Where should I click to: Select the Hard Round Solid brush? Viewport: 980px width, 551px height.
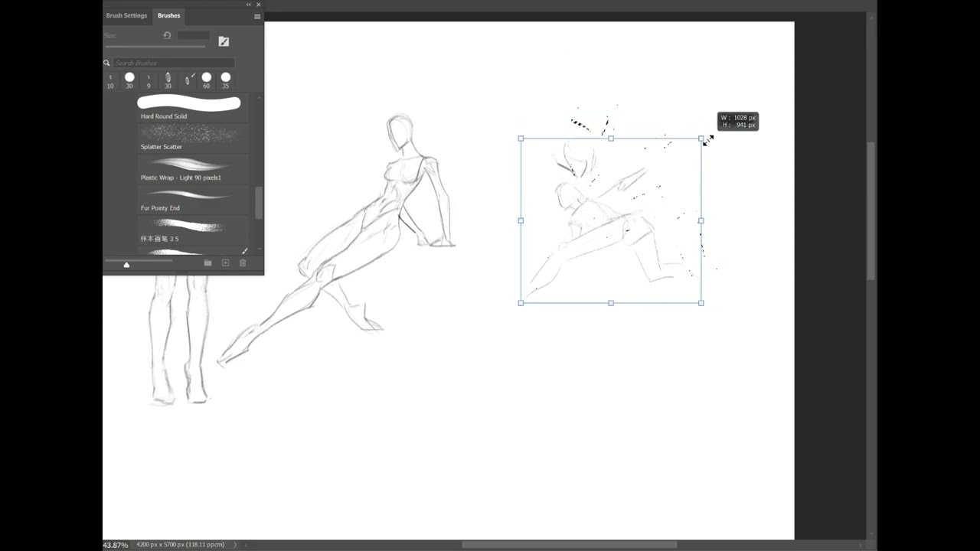[x=193, y=108]
